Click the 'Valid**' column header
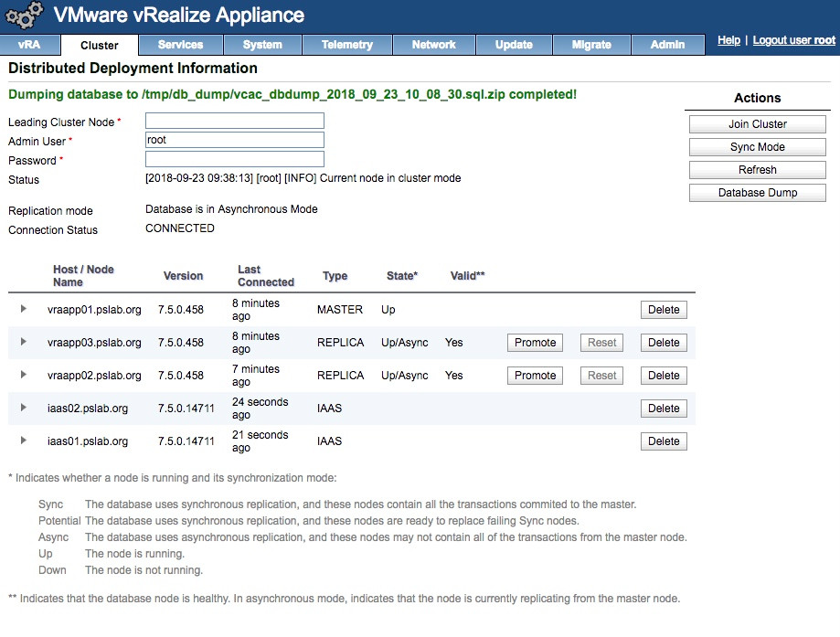840x637 pixels. point(467,276)
